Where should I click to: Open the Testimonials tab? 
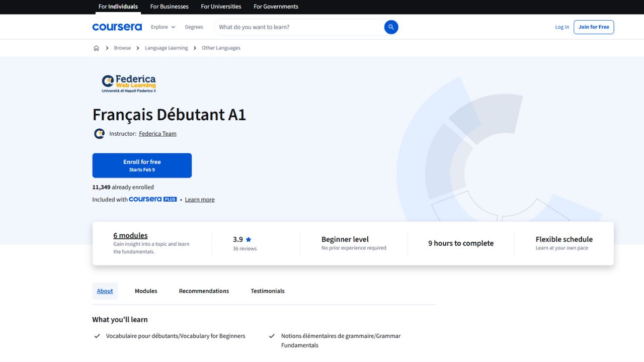(x=267, y=291)
